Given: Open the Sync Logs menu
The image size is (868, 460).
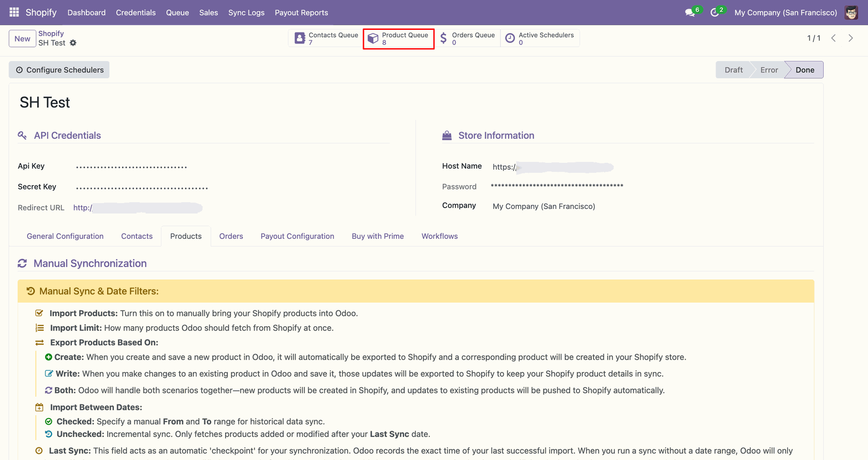Looking at the screenshot, I should [x=246, y=13].
